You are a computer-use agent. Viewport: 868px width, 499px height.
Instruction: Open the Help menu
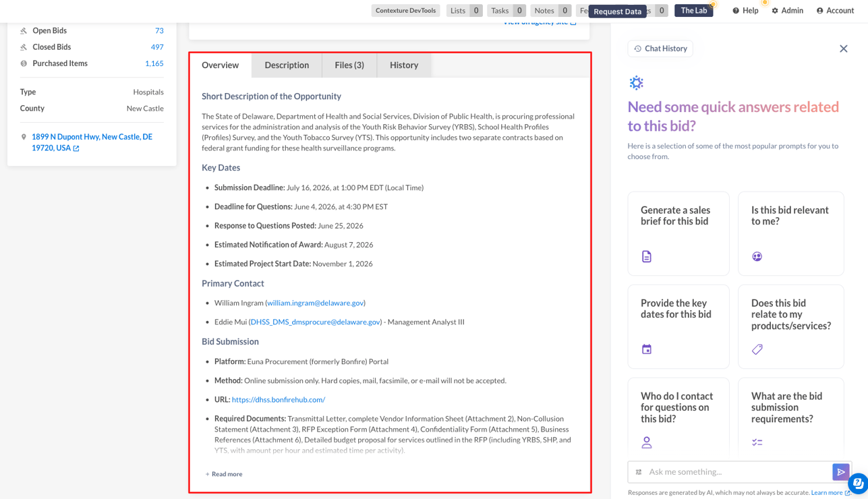(745, 11)
